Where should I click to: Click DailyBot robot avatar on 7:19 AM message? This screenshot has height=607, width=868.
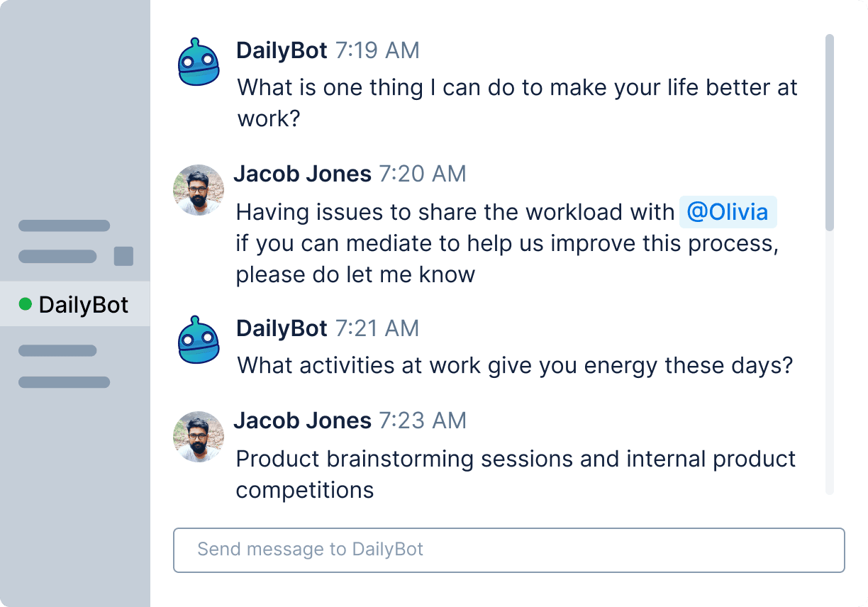198,62
